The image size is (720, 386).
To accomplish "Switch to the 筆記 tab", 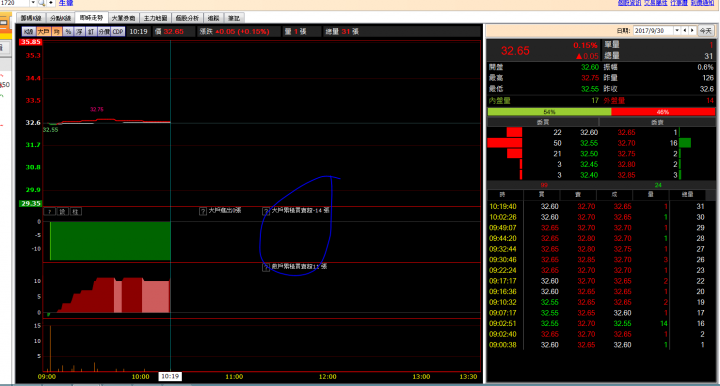I will (234, 18).
